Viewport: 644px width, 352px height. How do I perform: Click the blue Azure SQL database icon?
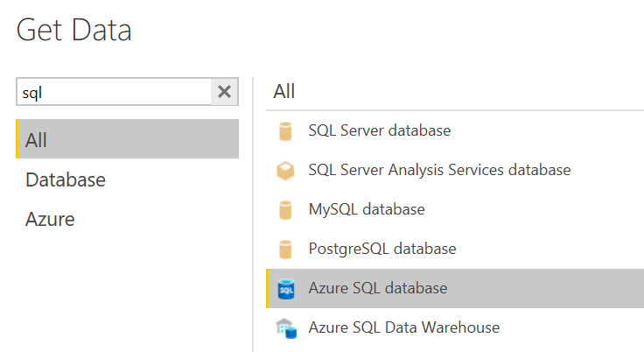(286, 289)
